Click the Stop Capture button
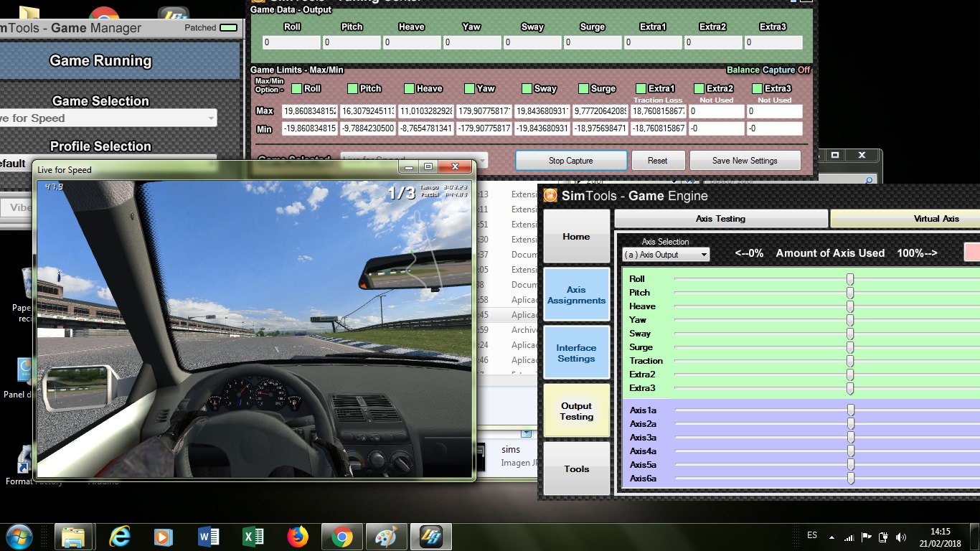Viewport: 980px width, 551px height. (x=571, y=161)
